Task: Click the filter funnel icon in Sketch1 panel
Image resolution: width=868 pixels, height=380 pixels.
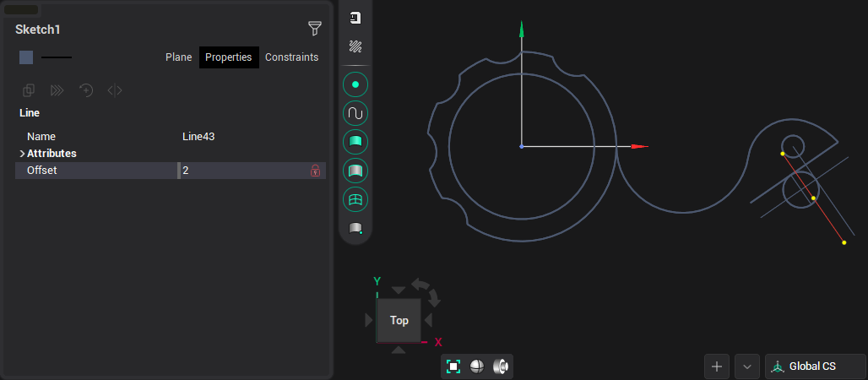Action: [314, 29]
